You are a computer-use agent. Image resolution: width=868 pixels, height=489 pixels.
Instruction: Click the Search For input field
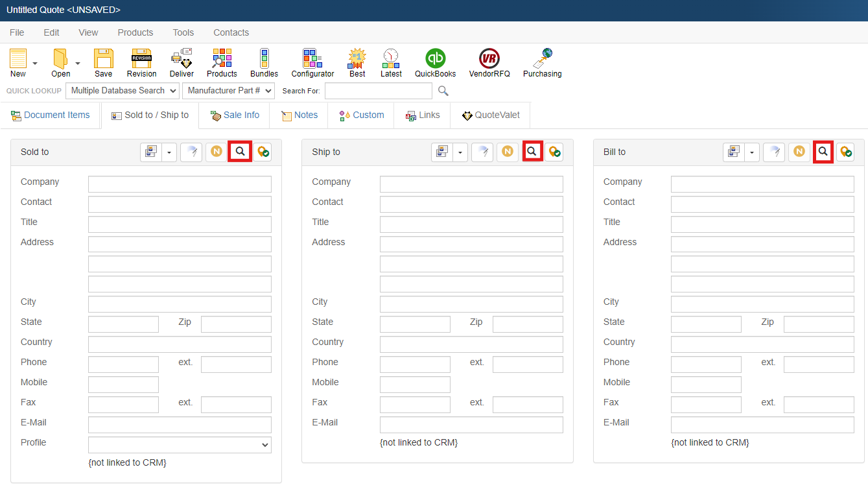378,91
